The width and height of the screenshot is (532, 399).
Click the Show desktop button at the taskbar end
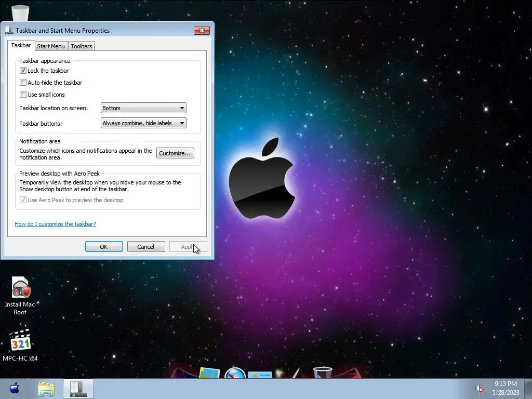(528, 389)
